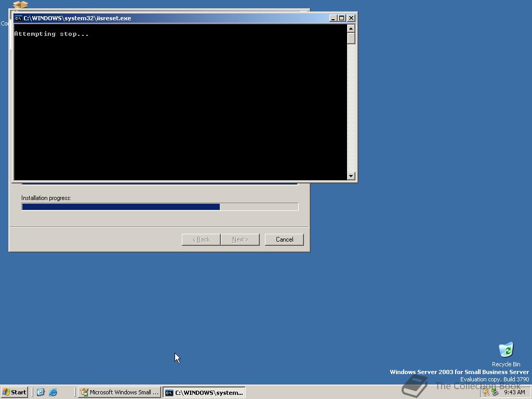Activate the C:\WINDOWS\system32 console taskbar button

(x=204, y=393)
